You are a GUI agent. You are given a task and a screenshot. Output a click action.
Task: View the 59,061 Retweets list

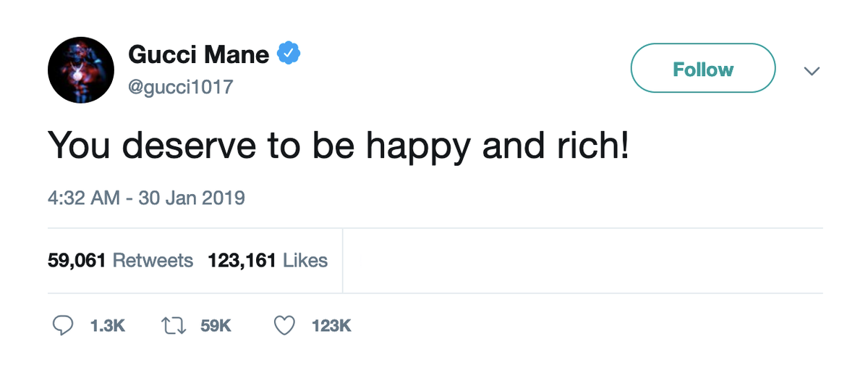pyautogui.click(x=120, y=260)
